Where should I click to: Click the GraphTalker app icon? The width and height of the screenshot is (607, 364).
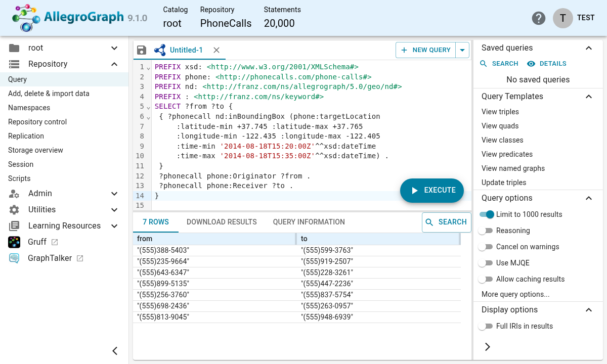[x=14, y=258]
